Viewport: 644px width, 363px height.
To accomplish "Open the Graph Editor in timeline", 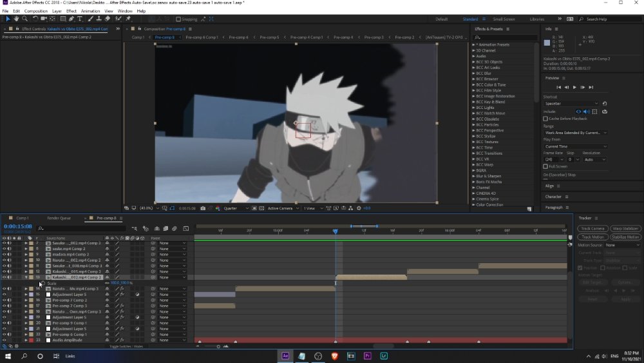I will coord(186,229).
